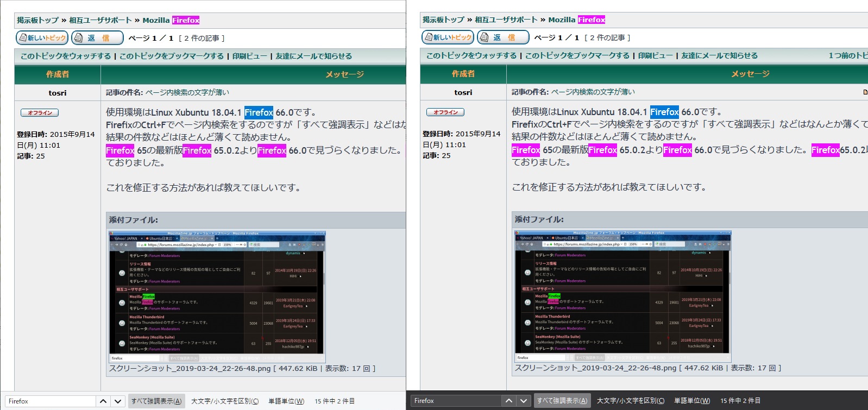Click attachment filename text in left window

click(190, 369)
